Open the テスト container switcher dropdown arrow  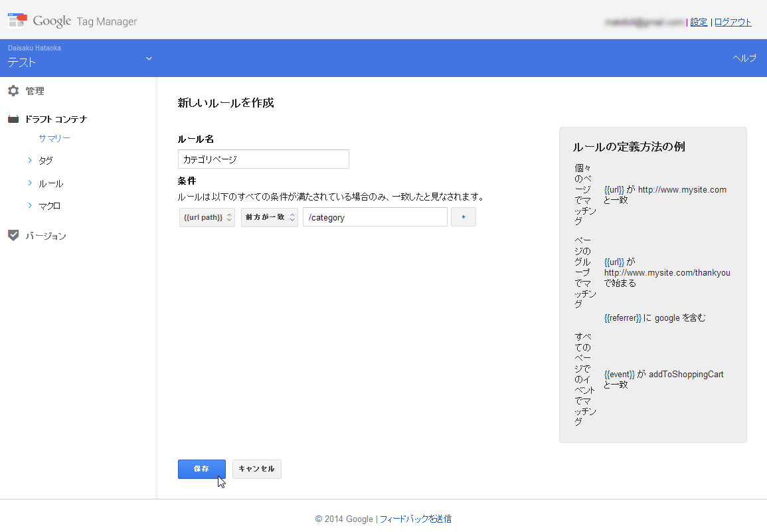pyautogui.click(x=149, y=58)
